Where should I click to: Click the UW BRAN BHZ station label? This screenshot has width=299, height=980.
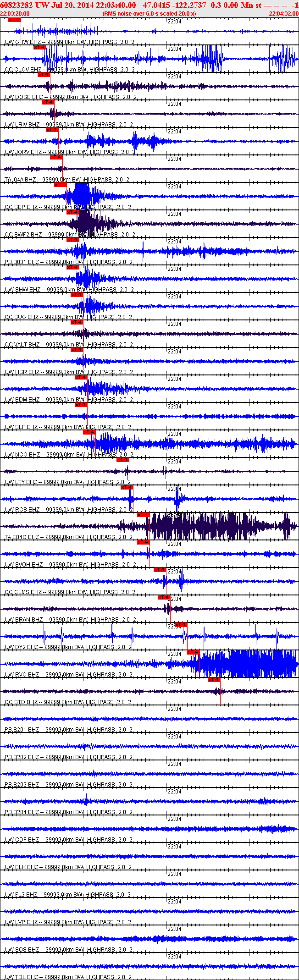[24, 620]
